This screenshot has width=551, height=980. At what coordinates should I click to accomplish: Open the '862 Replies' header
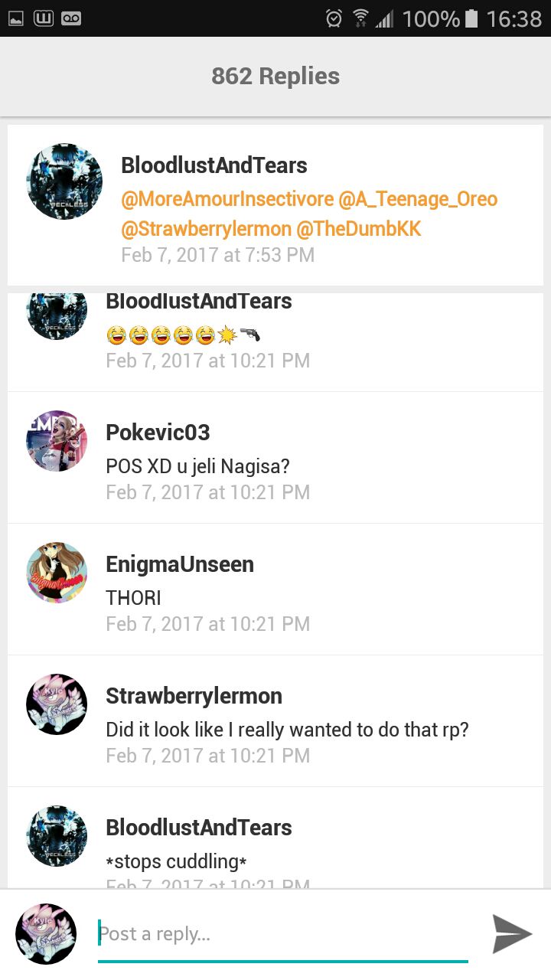[x=275, y=76]
